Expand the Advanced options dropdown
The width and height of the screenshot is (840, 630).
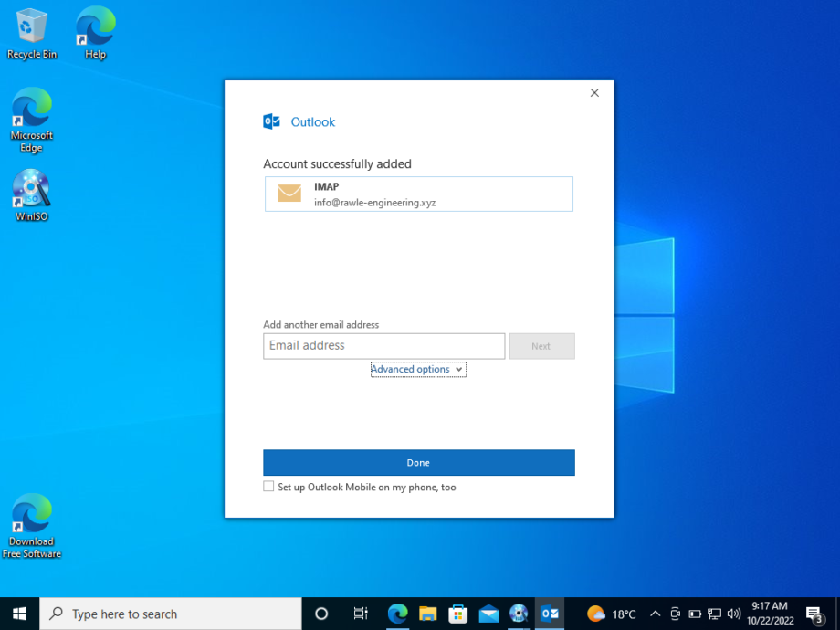click(418, 369)
